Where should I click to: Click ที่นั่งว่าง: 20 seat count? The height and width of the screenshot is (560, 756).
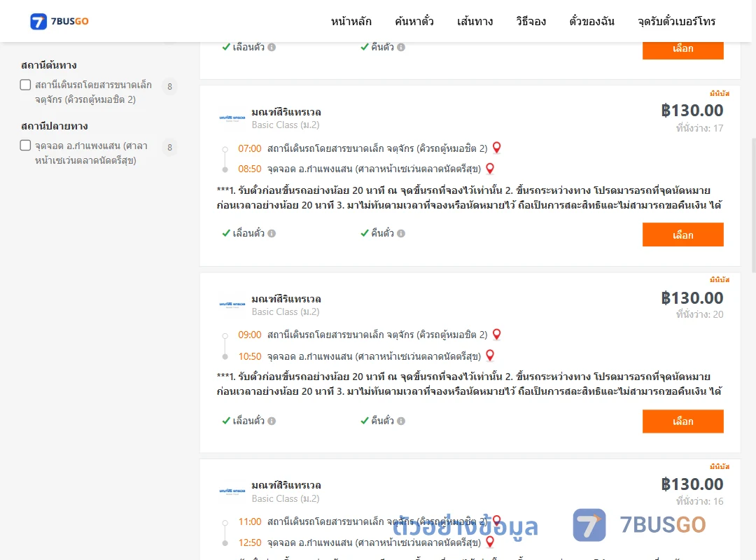(699, 314)
